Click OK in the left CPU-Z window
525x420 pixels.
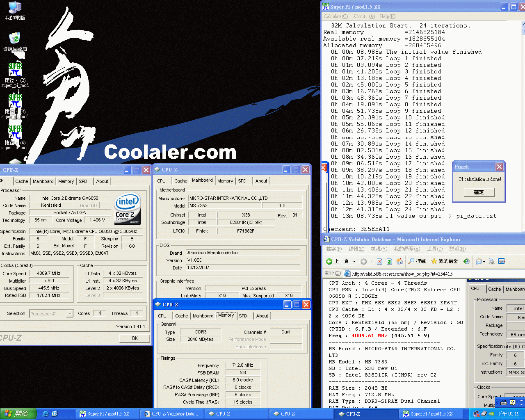coord(135,338)
